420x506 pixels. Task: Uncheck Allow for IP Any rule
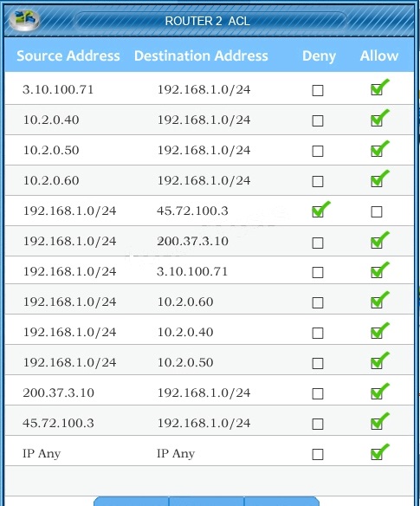pos(377,454)
